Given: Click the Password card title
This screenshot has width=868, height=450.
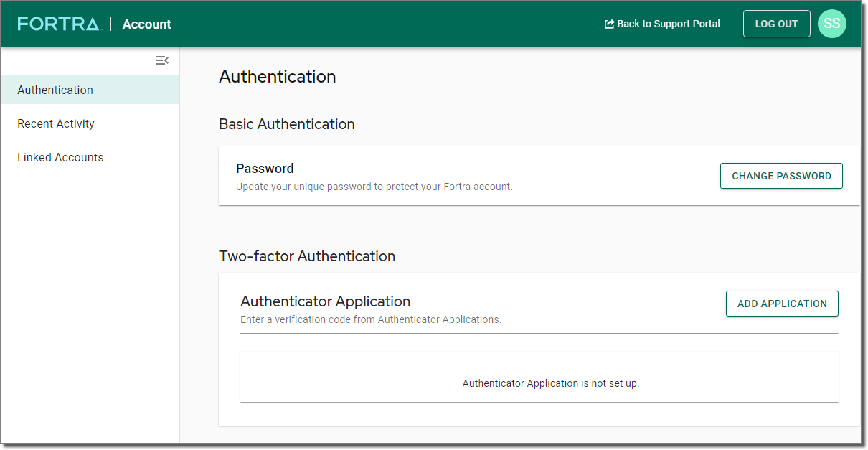Looking at the screenshot, I should [265, 169].
